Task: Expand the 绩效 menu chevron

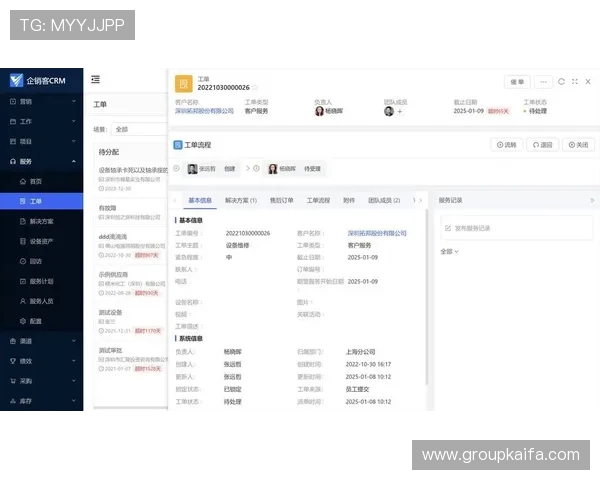Action: tap(73, 361)
